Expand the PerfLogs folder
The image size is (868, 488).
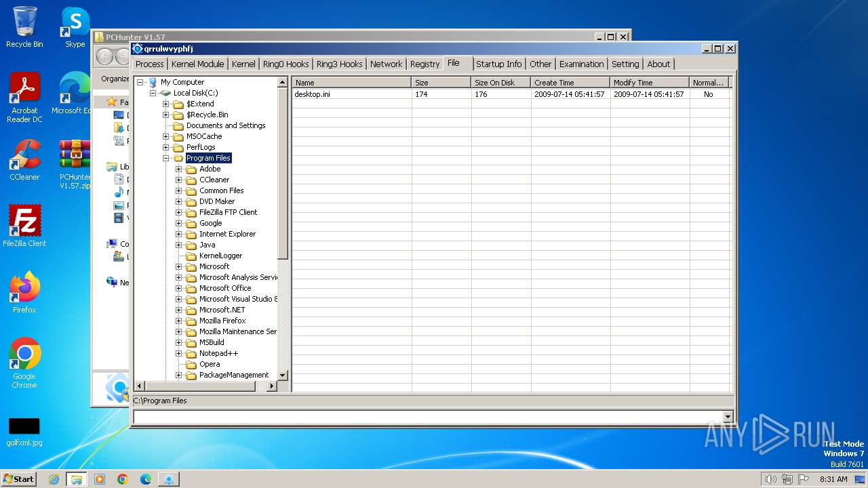166,147
